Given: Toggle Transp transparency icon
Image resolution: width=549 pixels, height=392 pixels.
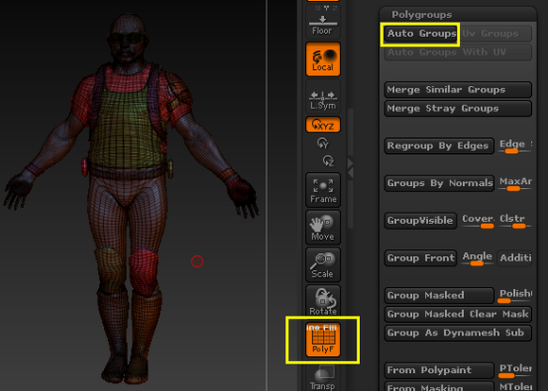Looking at the screenshot, I should click(x=323, y=378).
